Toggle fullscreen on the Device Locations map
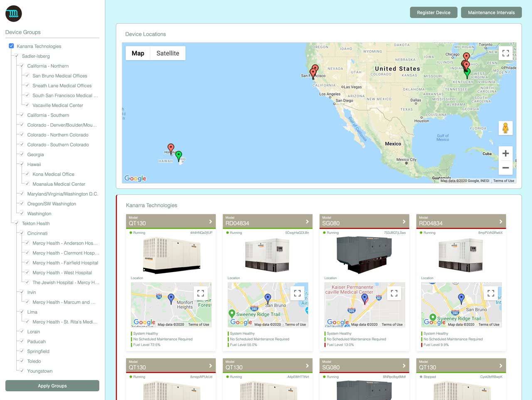 click(x=505, y=53)
